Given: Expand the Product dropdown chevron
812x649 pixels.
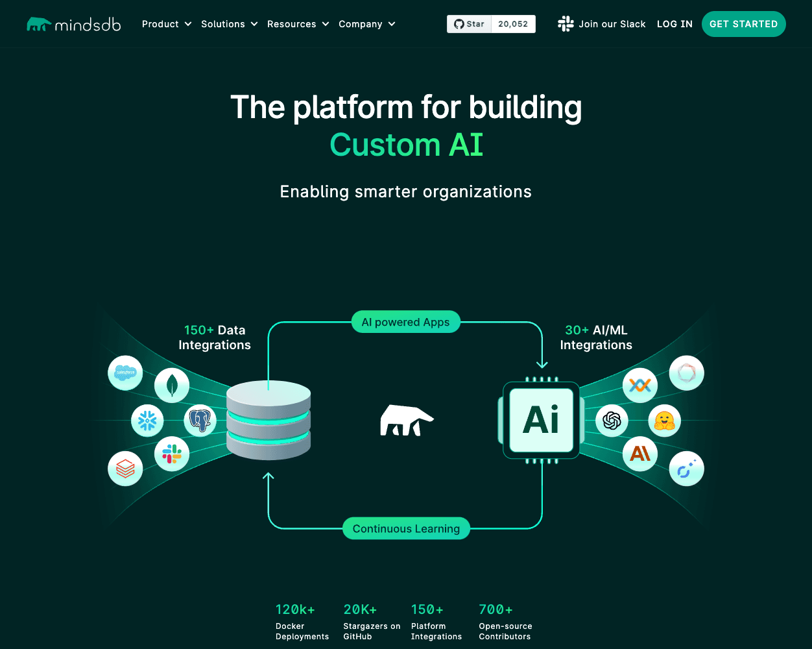Looking at the screenshot, I should pyautogui.click(x=188, y=24).
